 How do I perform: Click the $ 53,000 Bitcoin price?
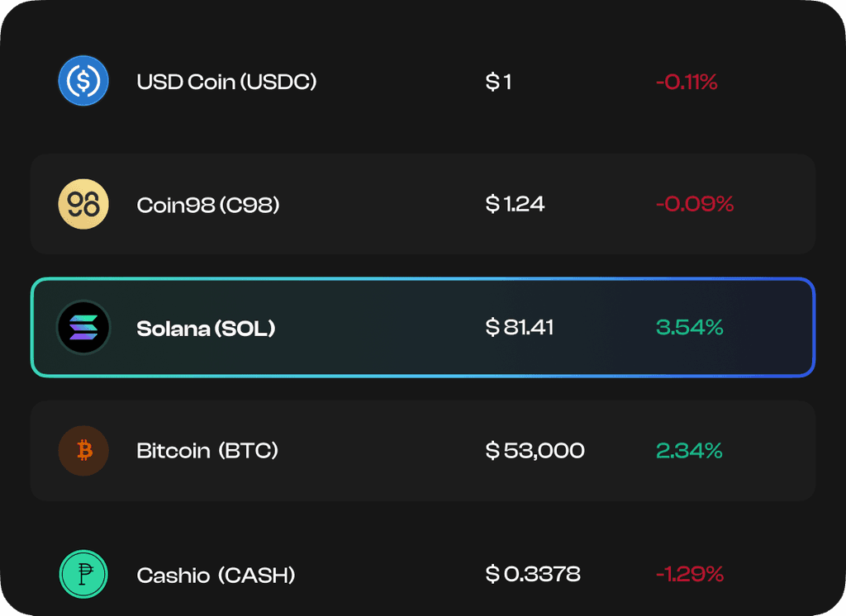[535, 451]
